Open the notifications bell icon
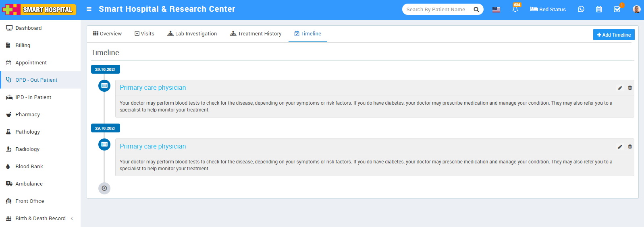Image resolution: width=644 pixels, height=227 pixels. [x=515, y=9]
